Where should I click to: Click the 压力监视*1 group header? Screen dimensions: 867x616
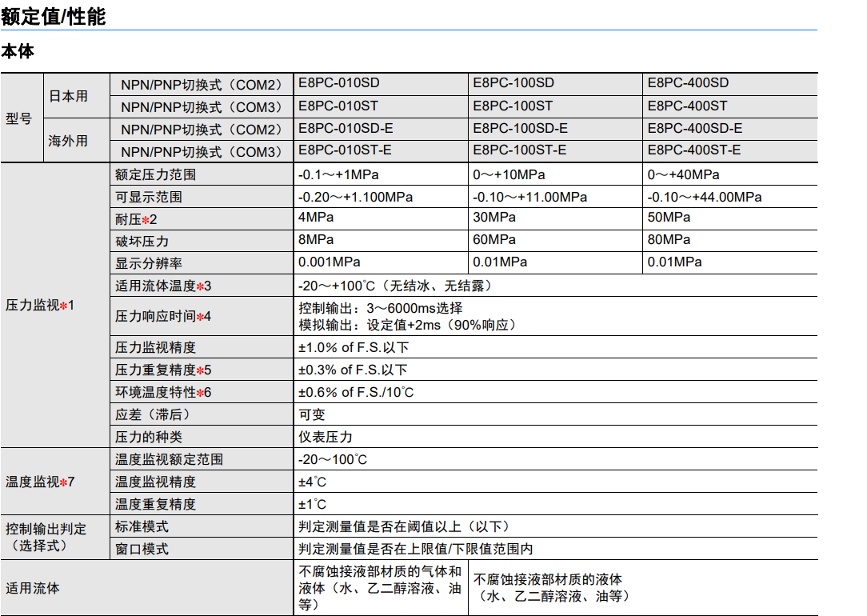coord(40,306)
